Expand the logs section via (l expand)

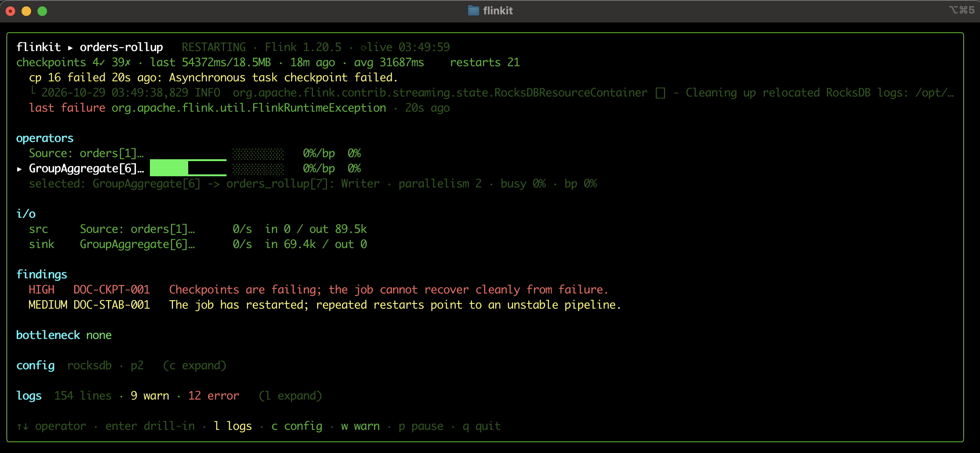290,396
